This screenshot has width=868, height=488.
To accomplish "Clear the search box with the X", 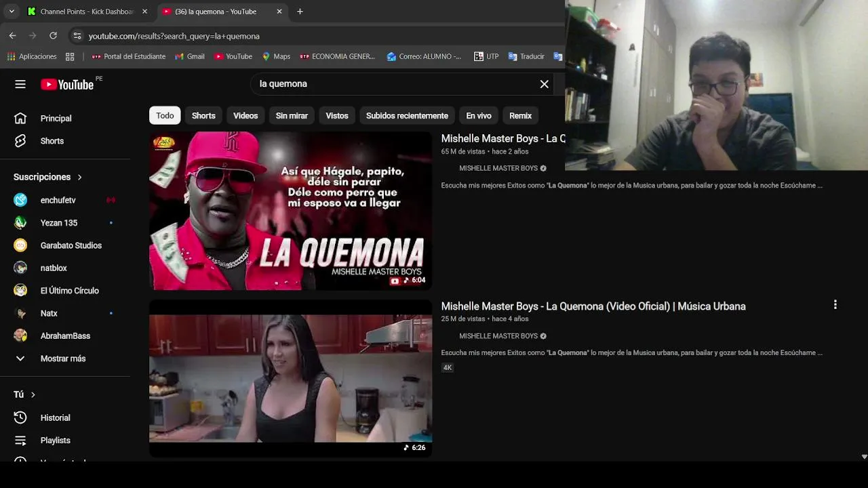I will click(544, 84).
